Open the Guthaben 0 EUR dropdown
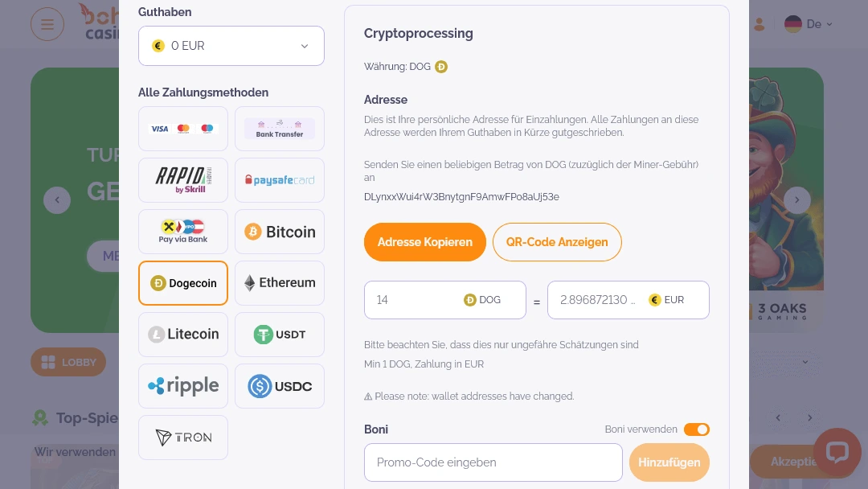This screenshot has width=868, height=489. (231, 46)
